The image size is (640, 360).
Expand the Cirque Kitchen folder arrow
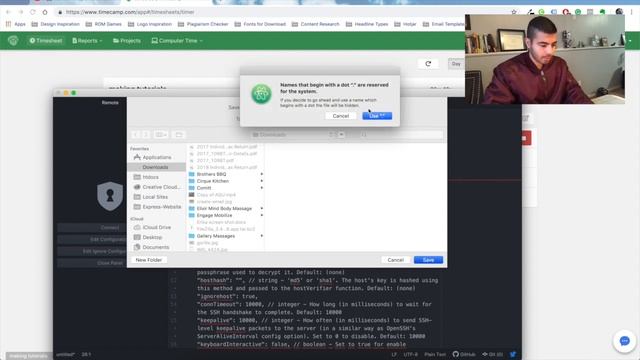coord(262,181)
